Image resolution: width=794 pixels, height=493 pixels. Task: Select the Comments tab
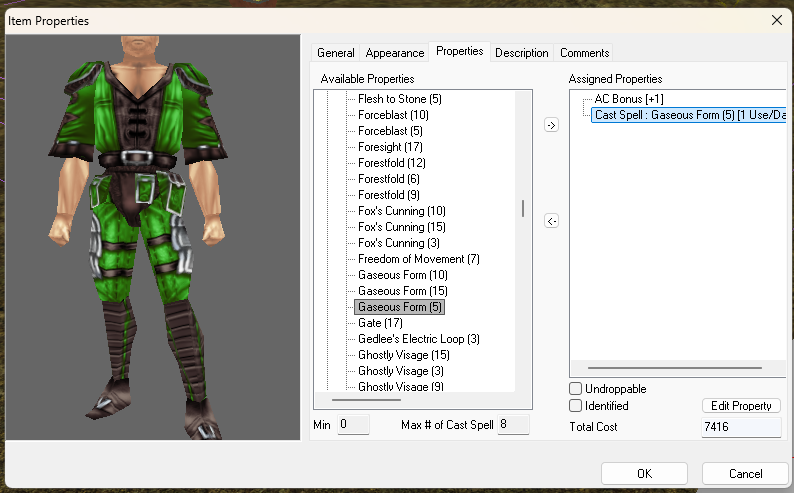584,53
